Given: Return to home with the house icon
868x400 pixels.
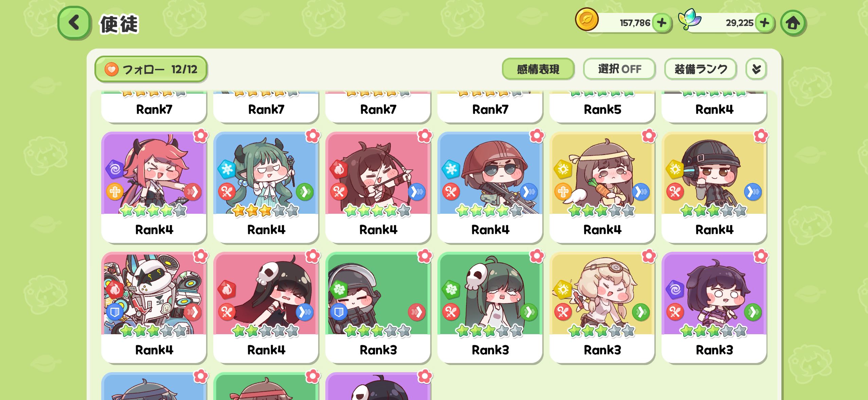Looking at the screenshot, I should coord(793,23).
